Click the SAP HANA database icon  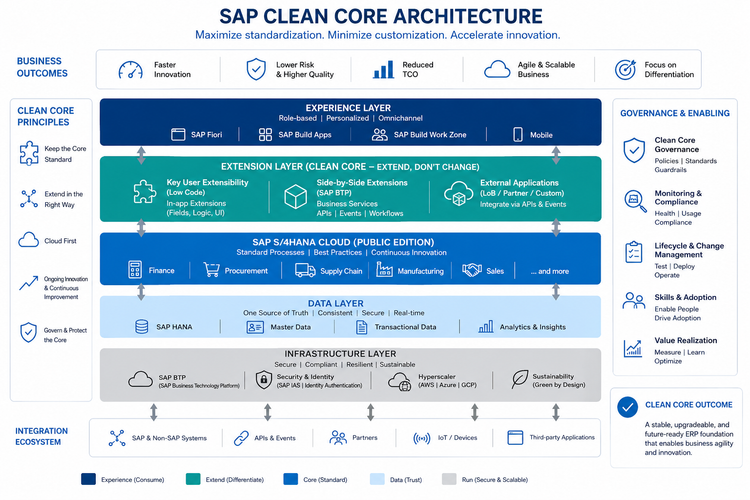142,327
